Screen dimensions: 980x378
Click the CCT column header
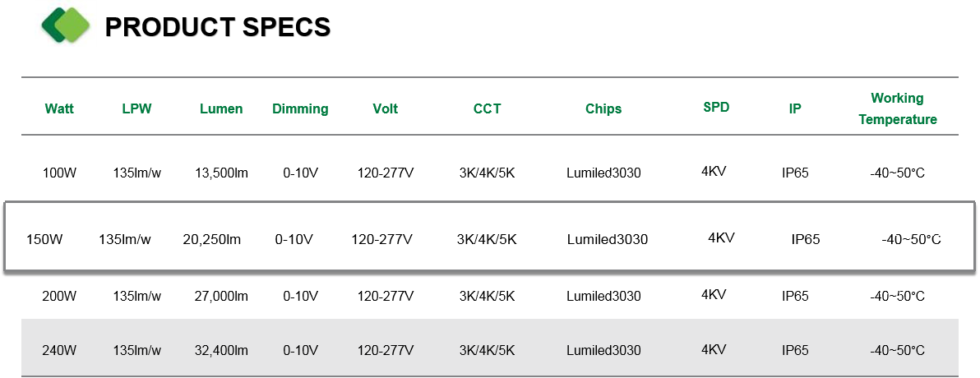click(x=487, y=108)
